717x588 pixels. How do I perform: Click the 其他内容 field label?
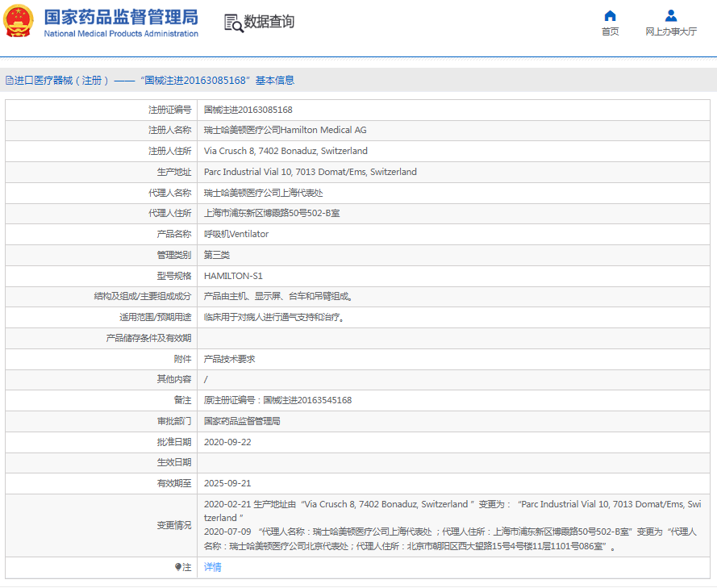coord(174,380)
